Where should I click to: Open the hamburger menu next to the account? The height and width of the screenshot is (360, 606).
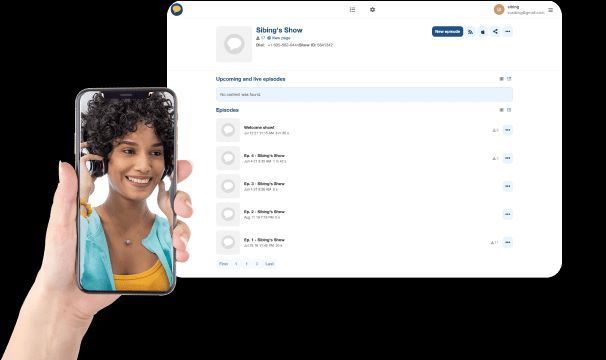point(550,10)
